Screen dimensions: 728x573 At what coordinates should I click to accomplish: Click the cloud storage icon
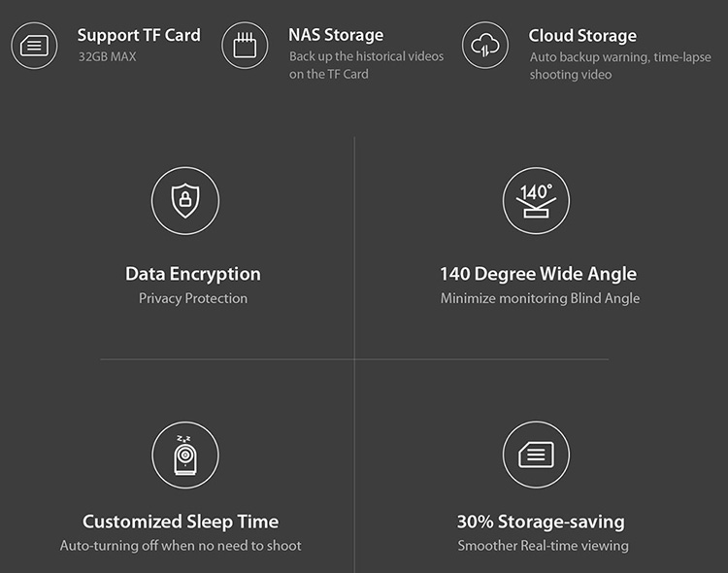pos(484,46)
